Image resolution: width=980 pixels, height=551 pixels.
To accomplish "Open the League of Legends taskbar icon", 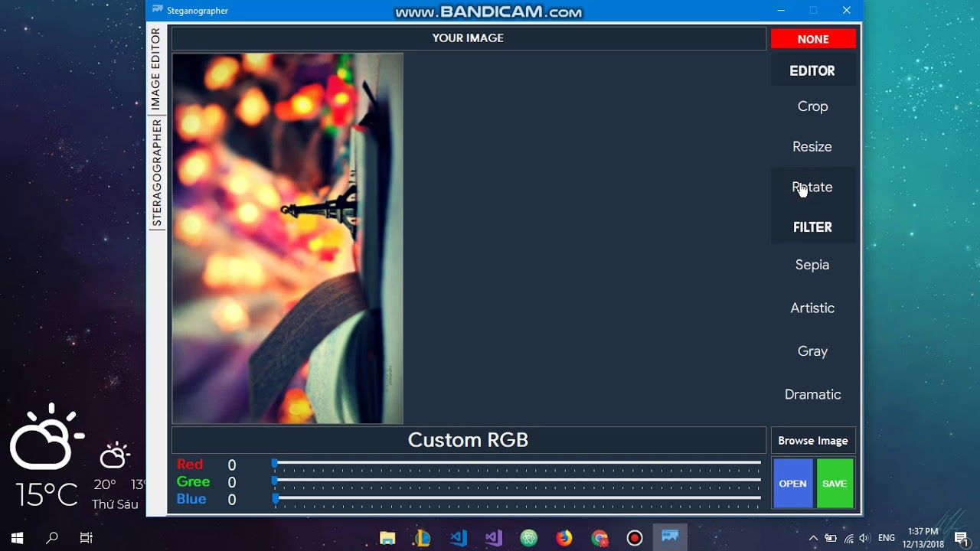I will (423, 538).
